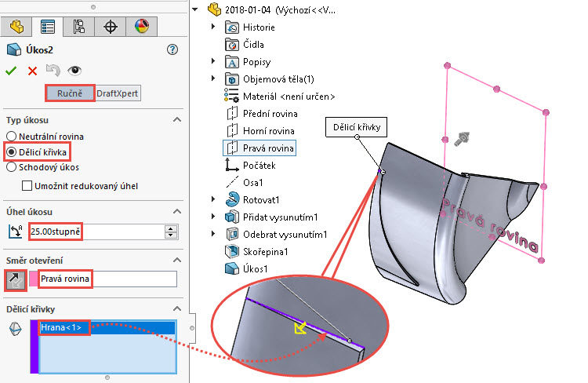The width and height of the screenshot is (588, 383).
Task: Click the Úkos1 draft icon
Action: tap(232, 268)
